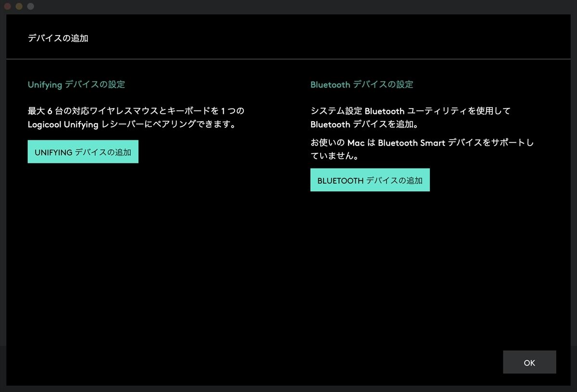Image resolution: width=577 pixels, height=392 pixels.
Task: Click the システム設定 Bluetooth ユーティリティ description text
Action: (410, 118)
